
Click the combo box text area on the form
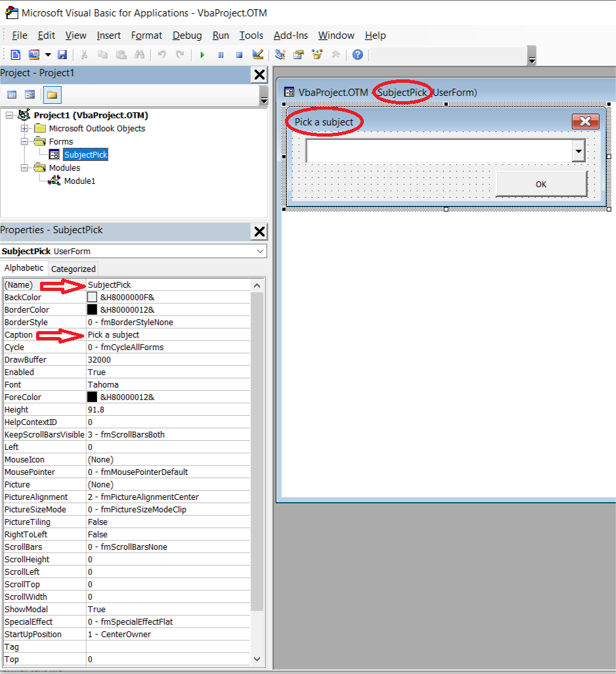pyautogui.click(x=439, y=151)
